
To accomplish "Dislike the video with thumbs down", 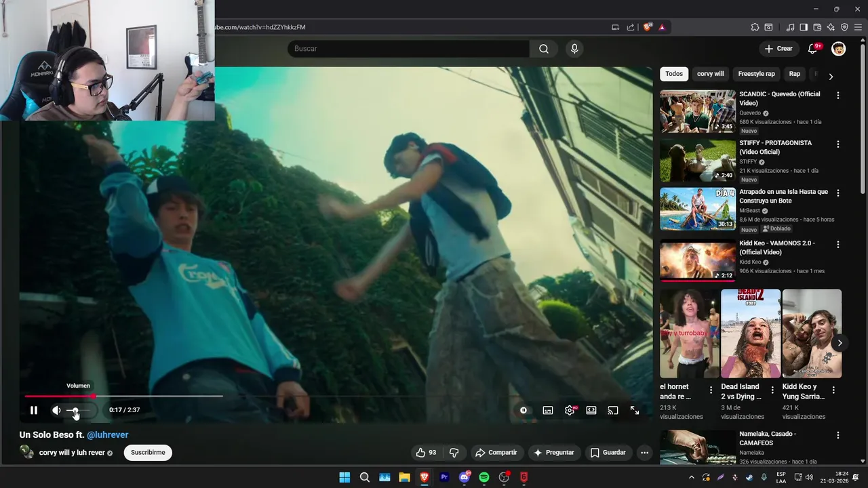I will tap(454, 453).
